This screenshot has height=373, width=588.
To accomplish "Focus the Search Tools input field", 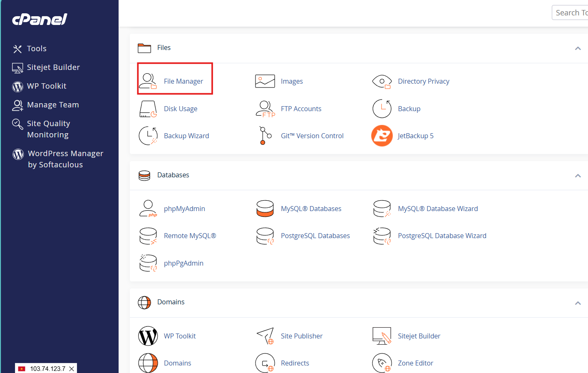I will coord(570,12).
